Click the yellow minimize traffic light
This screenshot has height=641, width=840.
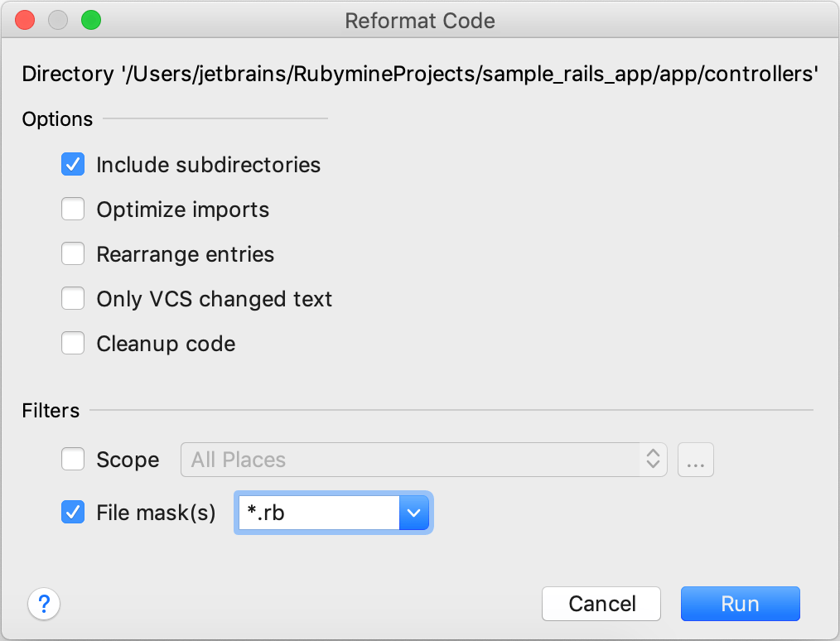(57, 20)
